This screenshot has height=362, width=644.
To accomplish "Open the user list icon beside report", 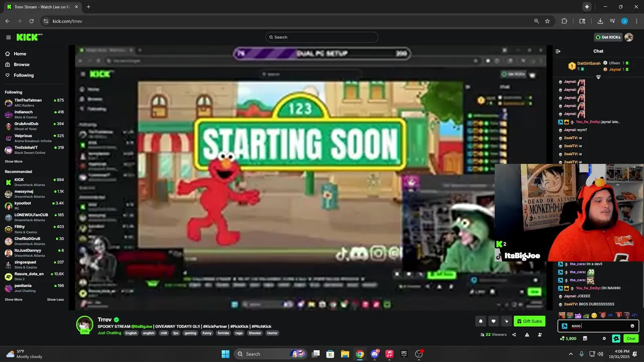I will coord(539,334).
